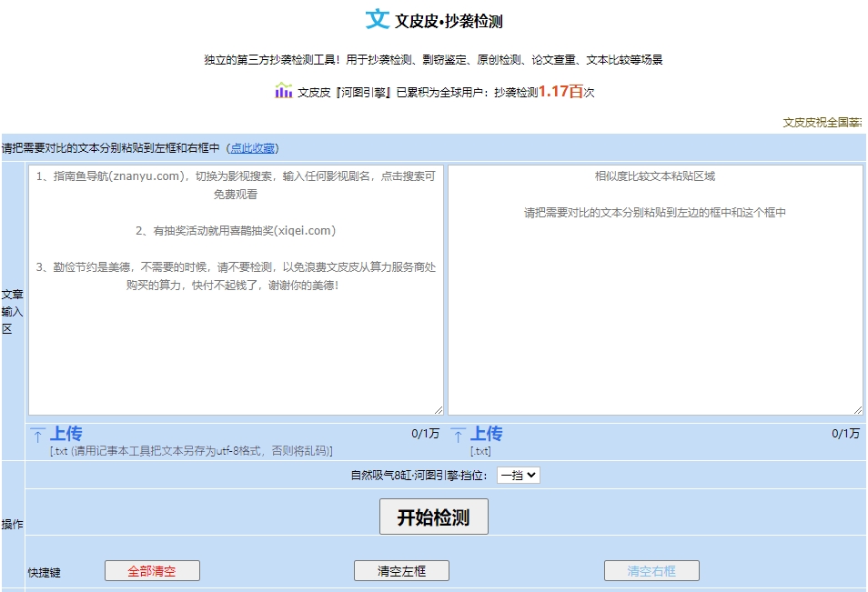Click the left box 0/1万 character counter
868x592 pixels.
pyautogui.click(x=425, y=434)
